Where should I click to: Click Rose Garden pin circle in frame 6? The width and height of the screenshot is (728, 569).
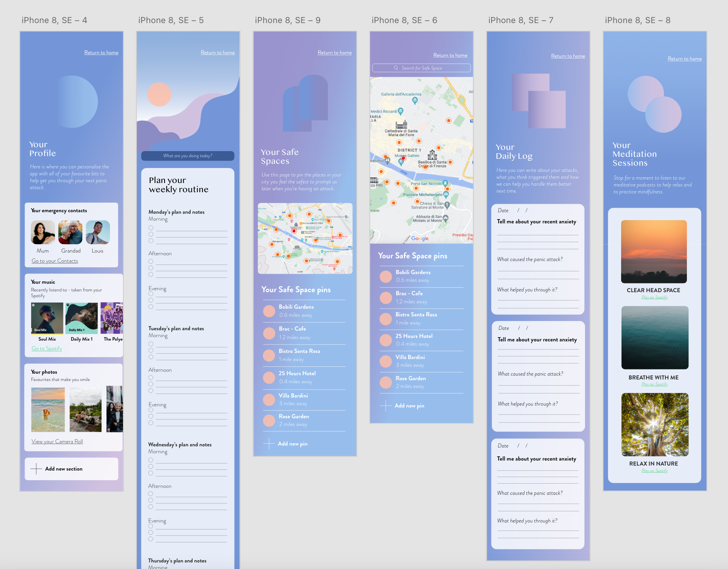tap(386, 382)
